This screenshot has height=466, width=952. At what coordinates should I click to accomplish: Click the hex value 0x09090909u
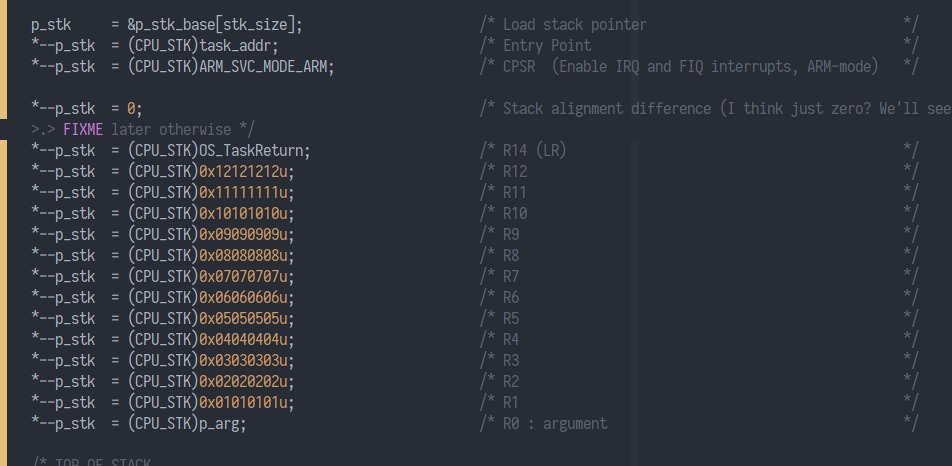pos(245,234)
